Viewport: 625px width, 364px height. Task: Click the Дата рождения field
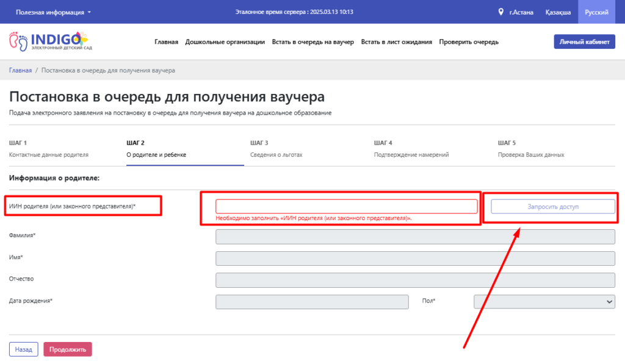coord(312,301)
